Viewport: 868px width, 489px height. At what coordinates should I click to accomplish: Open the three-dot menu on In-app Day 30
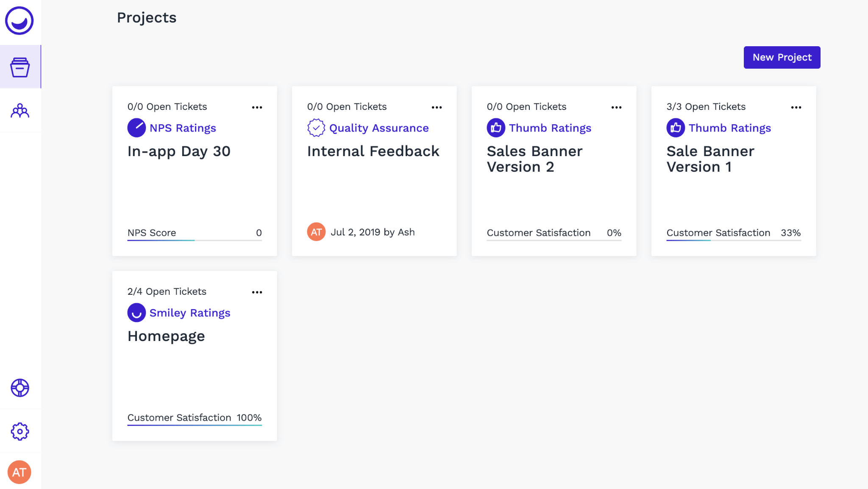coord(257,107)
